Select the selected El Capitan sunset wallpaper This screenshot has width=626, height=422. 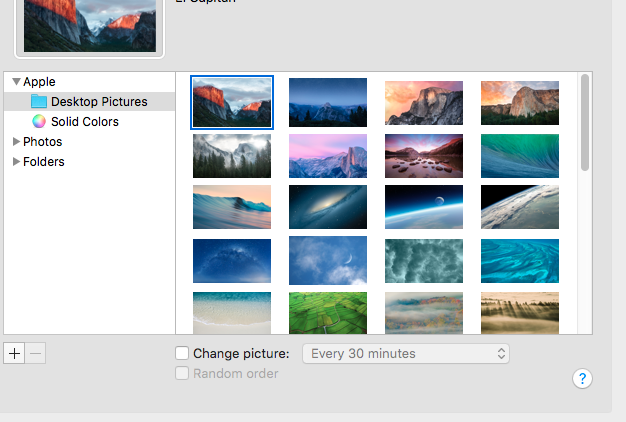(232, 102)
